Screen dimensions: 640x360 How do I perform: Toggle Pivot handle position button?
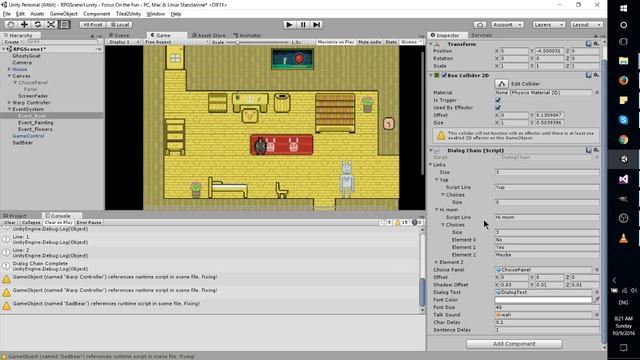coord(93,24)
